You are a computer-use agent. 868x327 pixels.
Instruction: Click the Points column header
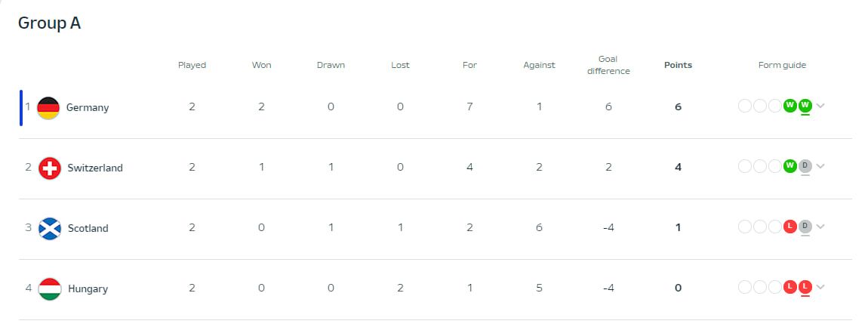pyautogui.click(x=678, y=65)
